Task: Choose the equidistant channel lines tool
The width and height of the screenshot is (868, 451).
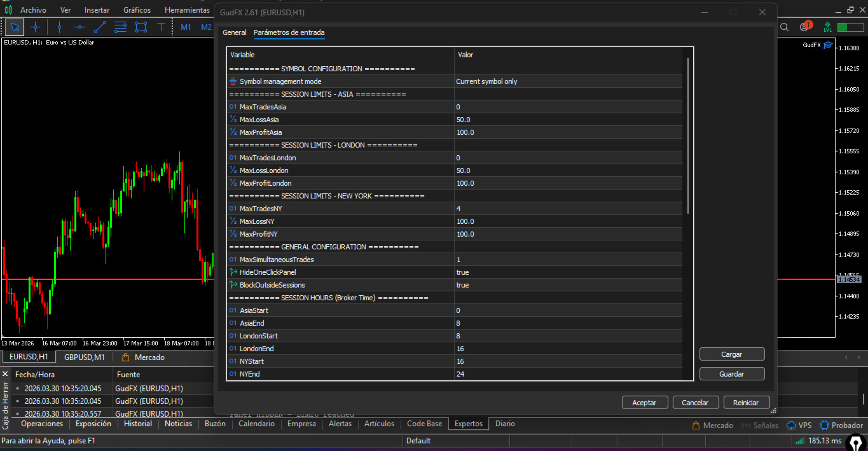Action: [120, 27]
